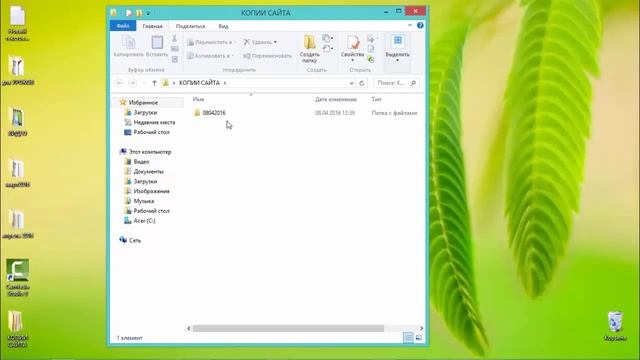
Task: Open the Документы library
Action: (149, 171)
